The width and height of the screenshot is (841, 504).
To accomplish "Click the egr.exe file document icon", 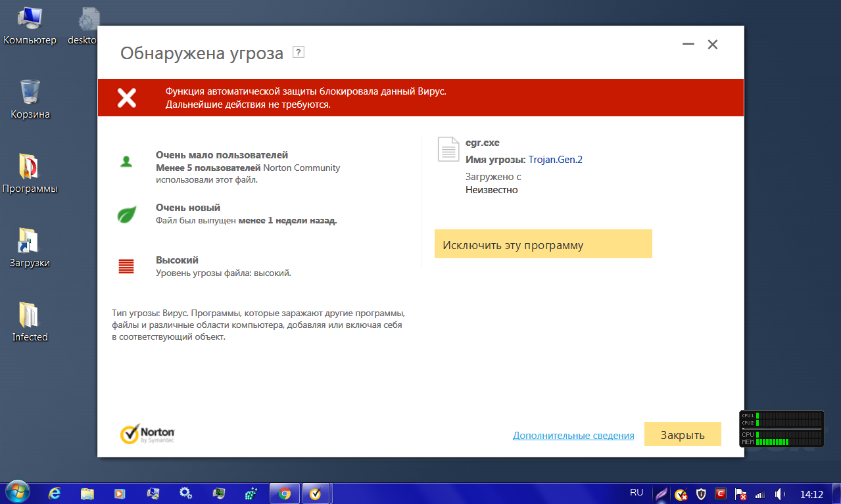I will (x=448, y=149).
